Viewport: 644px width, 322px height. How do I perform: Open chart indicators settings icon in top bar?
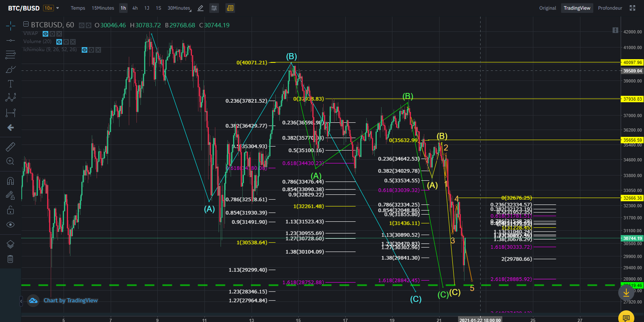pyautogui.click(x=214, y=8)
